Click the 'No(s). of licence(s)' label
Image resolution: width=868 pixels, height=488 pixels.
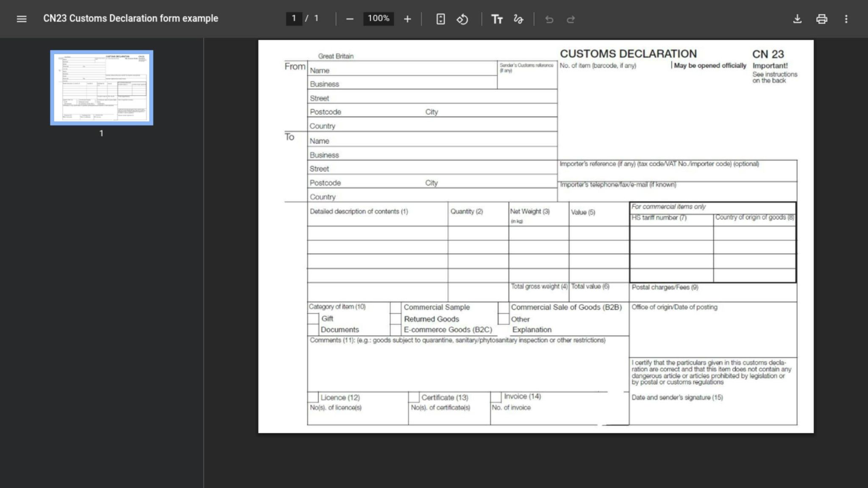(336, 408)
